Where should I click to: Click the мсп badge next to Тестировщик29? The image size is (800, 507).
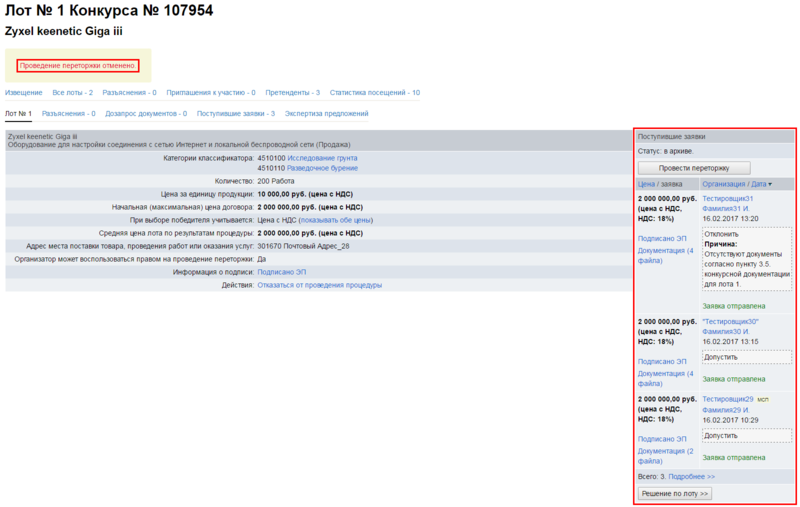764,399
